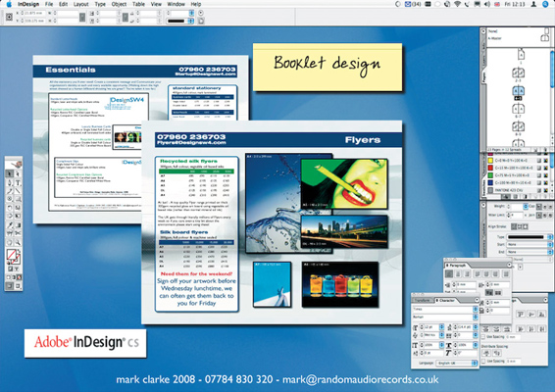This screenshot has width=555, height=392.
Task: Open the Layout menu
Action: click(80, 4)
